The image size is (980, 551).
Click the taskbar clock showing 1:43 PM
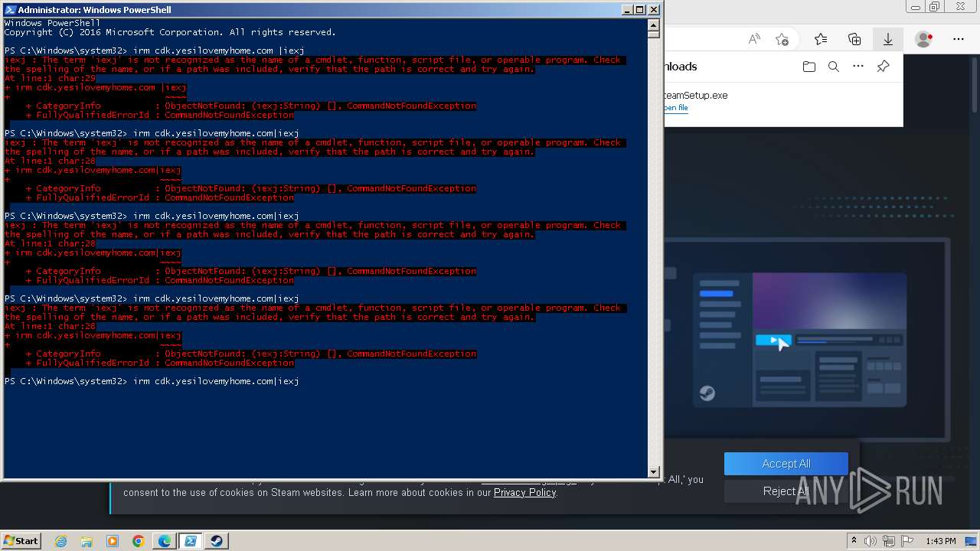941,541
